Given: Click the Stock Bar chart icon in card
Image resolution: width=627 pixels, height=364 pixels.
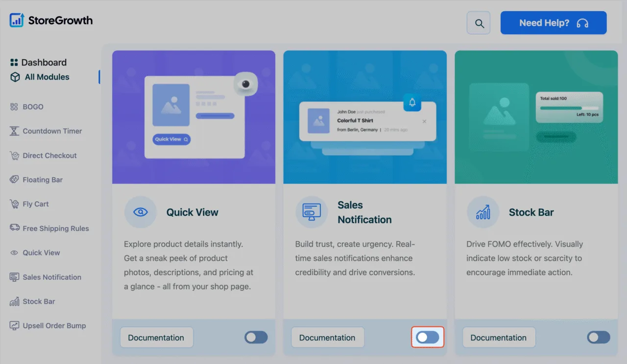Looking at the screenshot, I should [483, 212].
